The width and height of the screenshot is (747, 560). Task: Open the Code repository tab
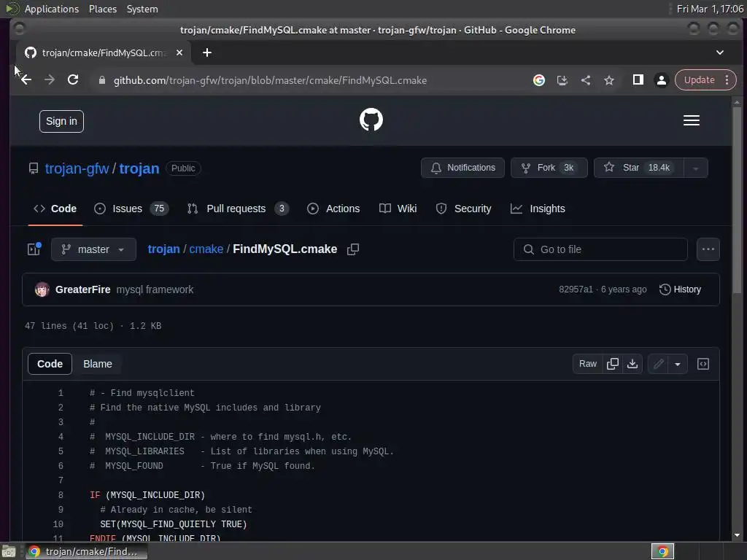click(x=55, y=209)
